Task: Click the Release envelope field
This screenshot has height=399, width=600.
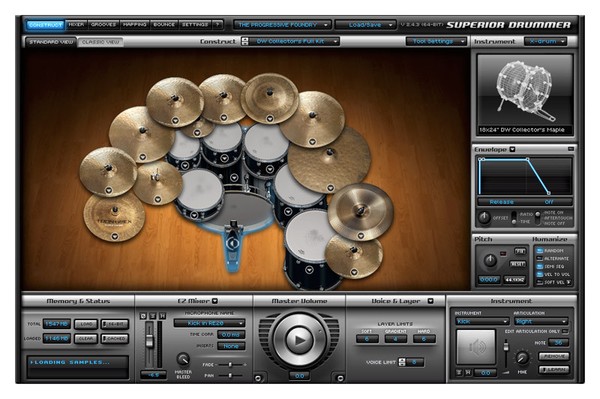Action: pos(502,202)
